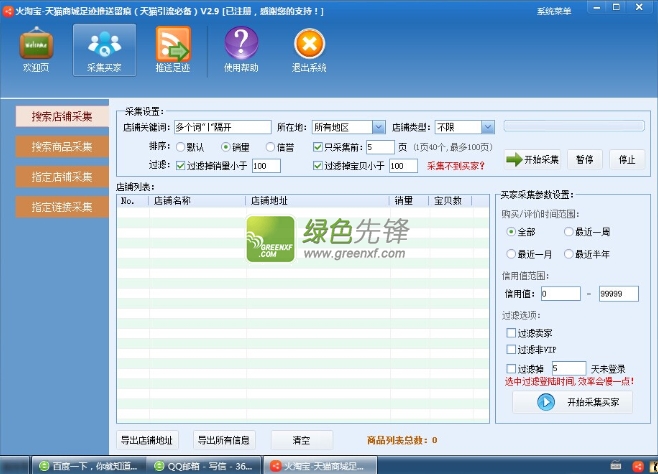658x474 pixels.
Task: Open the 欢迎页 welcome board icon
Action: pyautogui.click(x=36, y=44)
